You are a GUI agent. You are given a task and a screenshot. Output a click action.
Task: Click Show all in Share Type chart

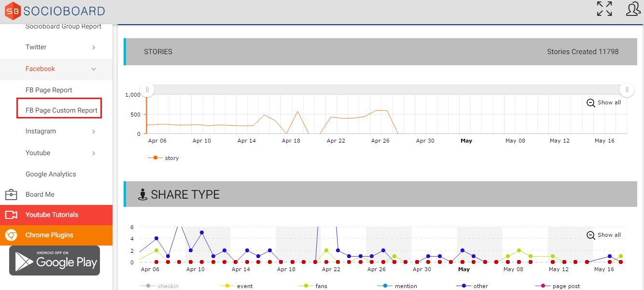pos(609,235)
